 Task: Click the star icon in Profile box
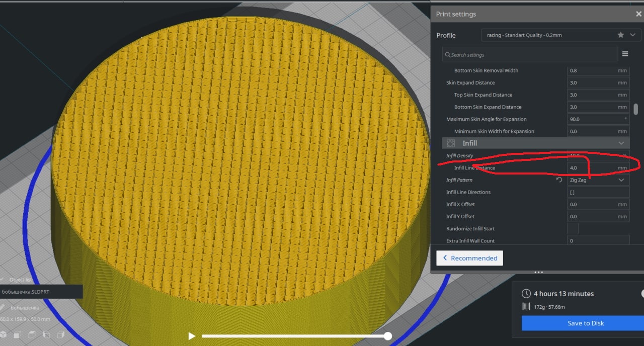coord(620,35)
